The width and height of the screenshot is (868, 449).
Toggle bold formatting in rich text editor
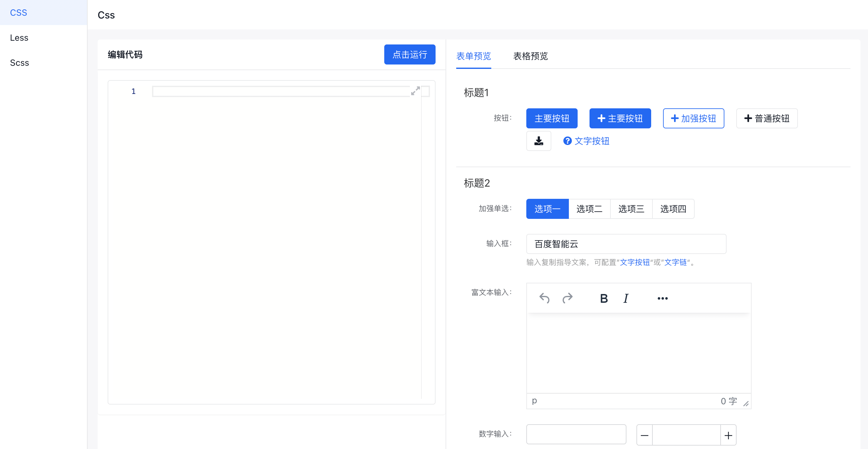604,298
